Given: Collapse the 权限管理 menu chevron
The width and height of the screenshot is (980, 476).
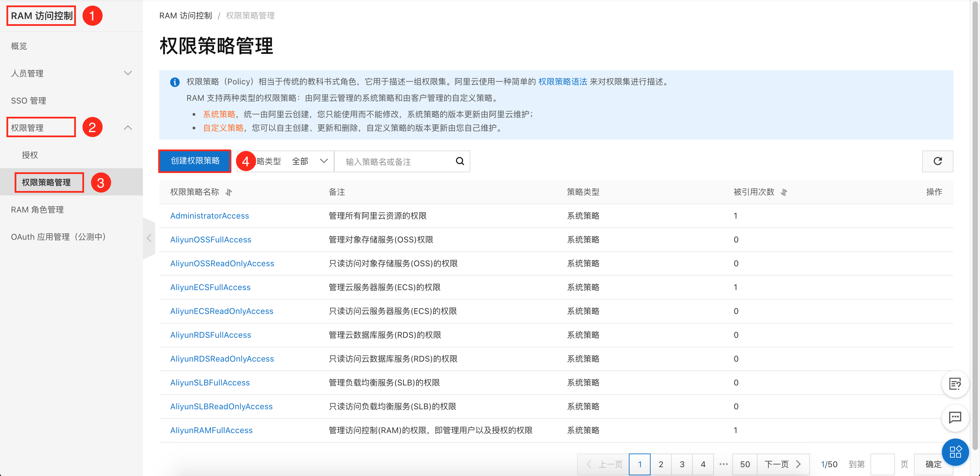Looking at the screenshot, I should click(x=128, y=128).
